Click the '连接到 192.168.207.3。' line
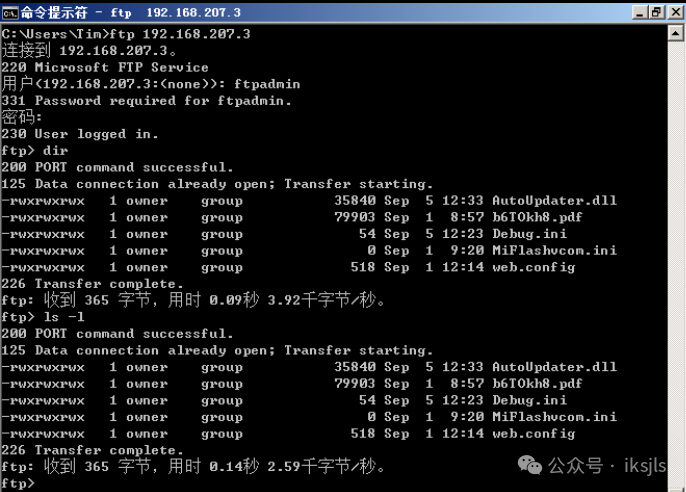 [89, 51]
